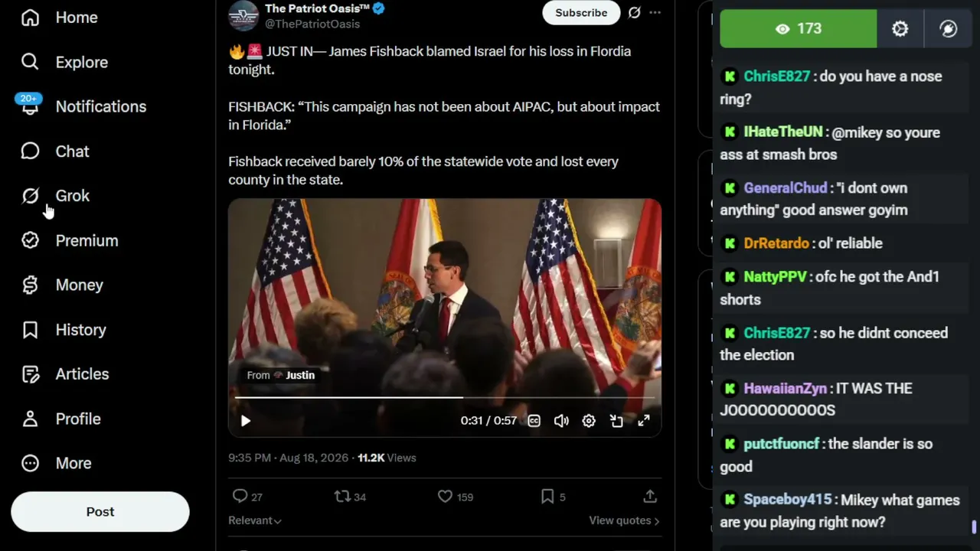Click the 0:31 / 0:57 video time display
Screen dimensions: 980x551
[488, 421]
